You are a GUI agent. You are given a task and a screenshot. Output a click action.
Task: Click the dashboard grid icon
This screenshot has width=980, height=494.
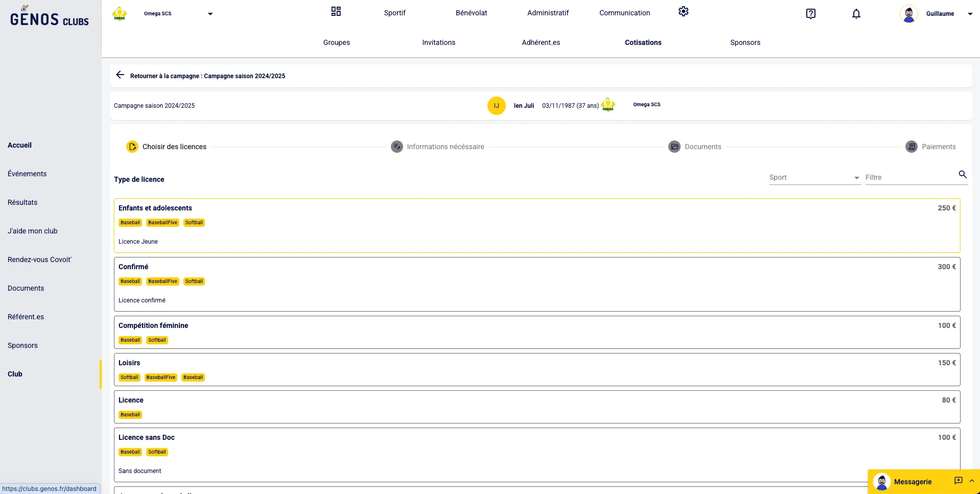click(336, 12)
